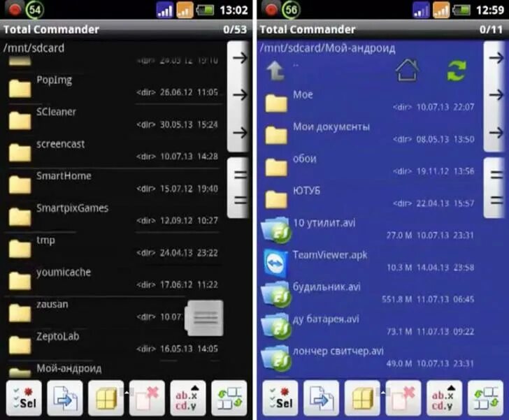
Task: Open the SmartHome folder
Action: pos(113,184)
